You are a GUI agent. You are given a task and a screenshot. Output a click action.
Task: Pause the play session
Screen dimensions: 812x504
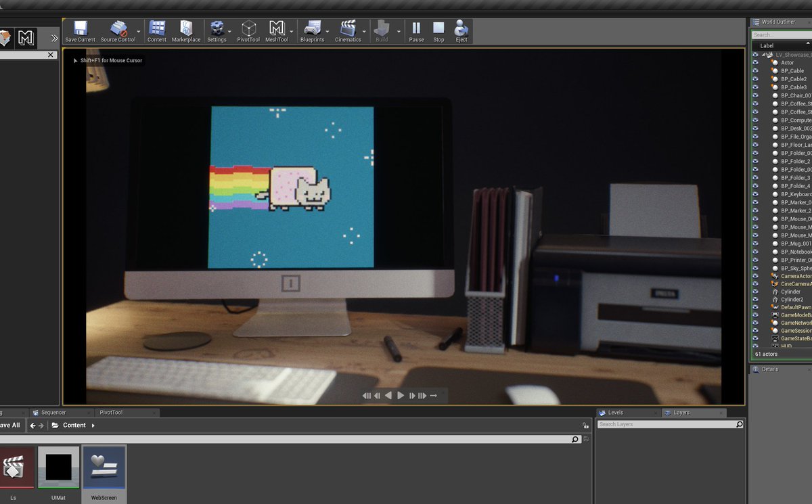(x=416, y=31)
